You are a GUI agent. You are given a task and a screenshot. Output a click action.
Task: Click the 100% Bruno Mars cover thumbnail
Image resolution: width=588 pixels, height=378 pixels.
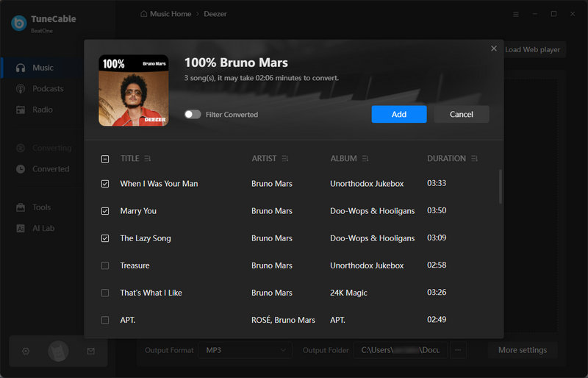[134, 90]
